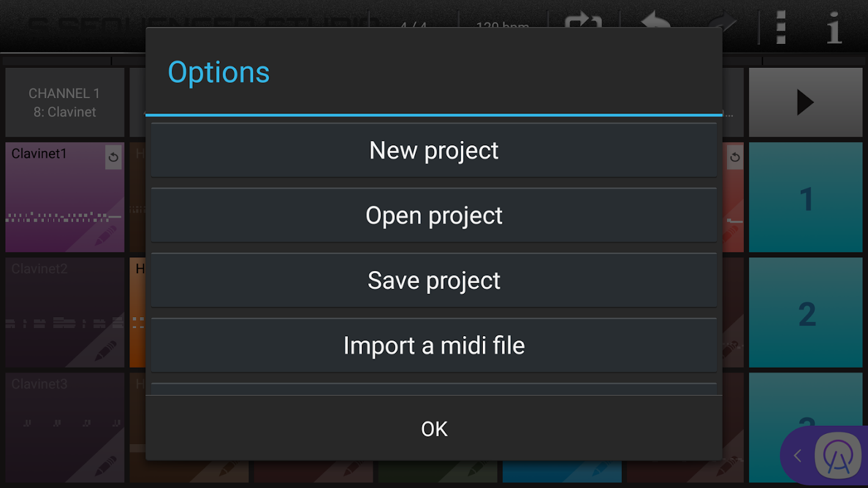Select Open project from Options

pos(433,215)
